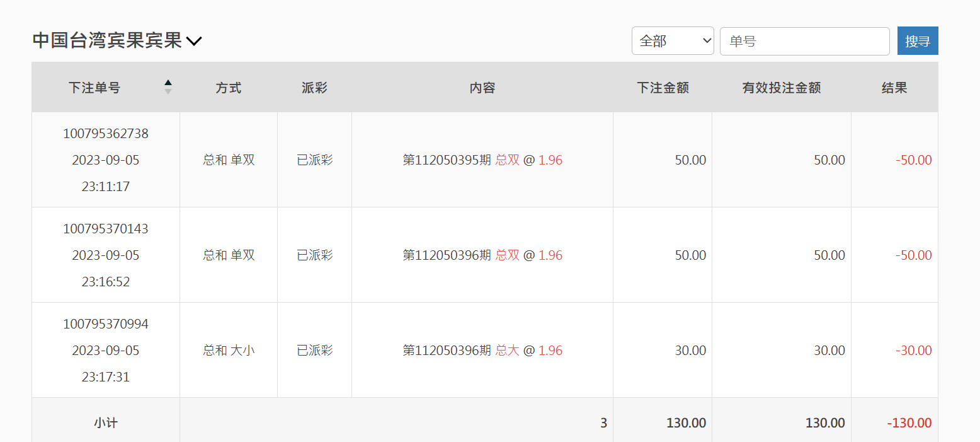Click the 中国台湾宾果宾果 title text

point(107,41)
